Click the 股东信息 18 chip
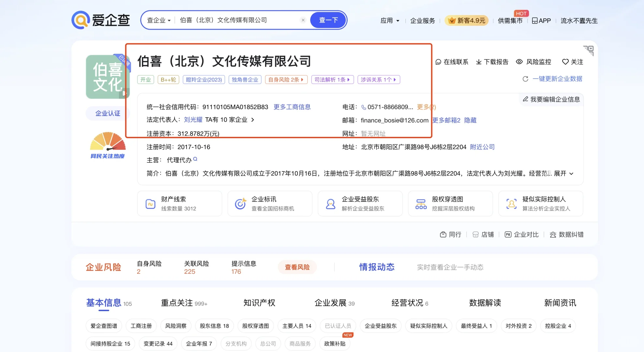This screenshot has width=644, height=352. [x=214, y=326]
